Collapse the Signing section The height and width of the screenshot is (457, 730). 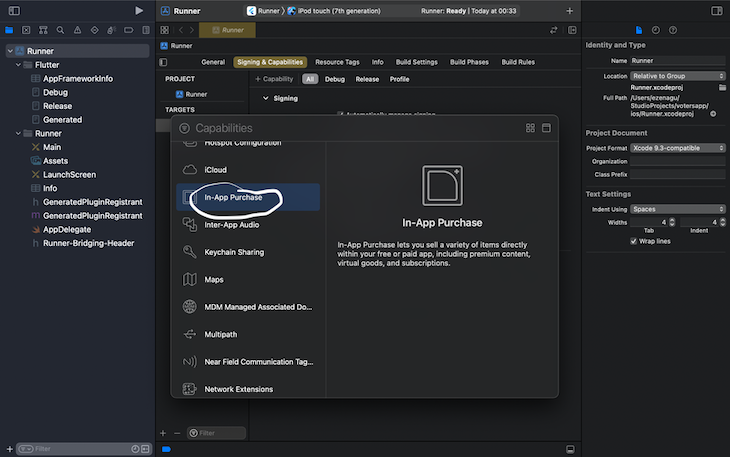point(265,98)
